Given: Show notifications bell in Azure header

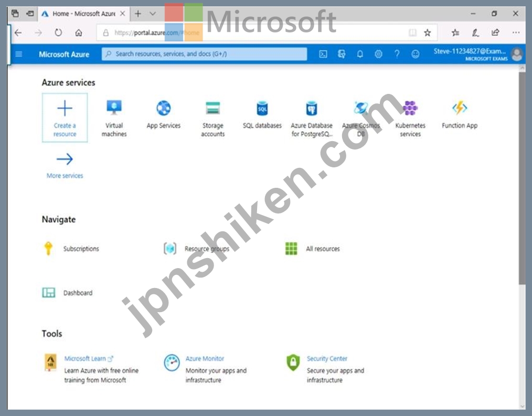Looking at the screenshot, I should click(x=360, y=54).
